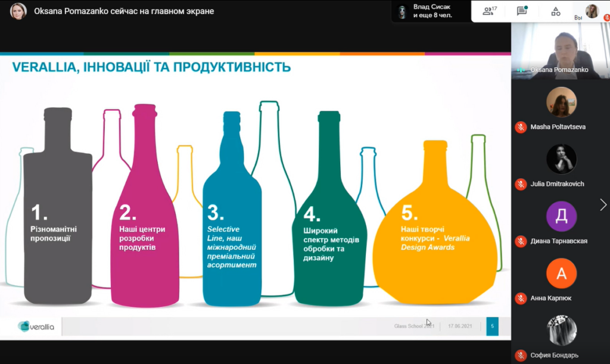Click the name label 'Julia Dmitrakovich'
The height and width of the screenshot is (364, 610).
557,184
